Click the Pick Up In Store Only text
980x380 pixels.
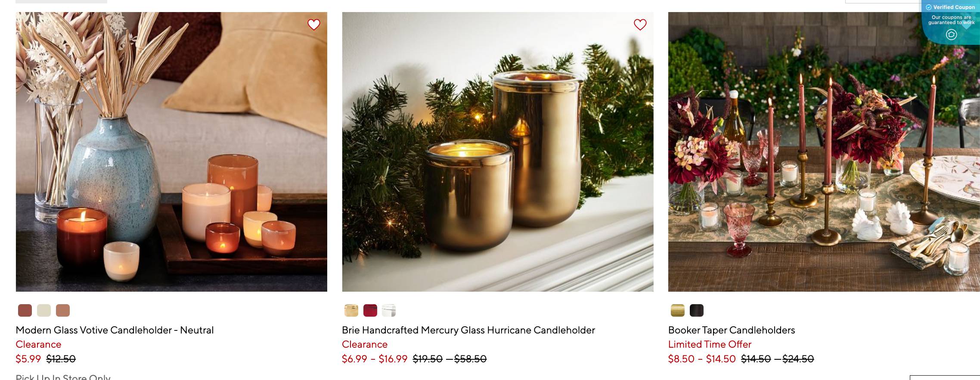62,377
